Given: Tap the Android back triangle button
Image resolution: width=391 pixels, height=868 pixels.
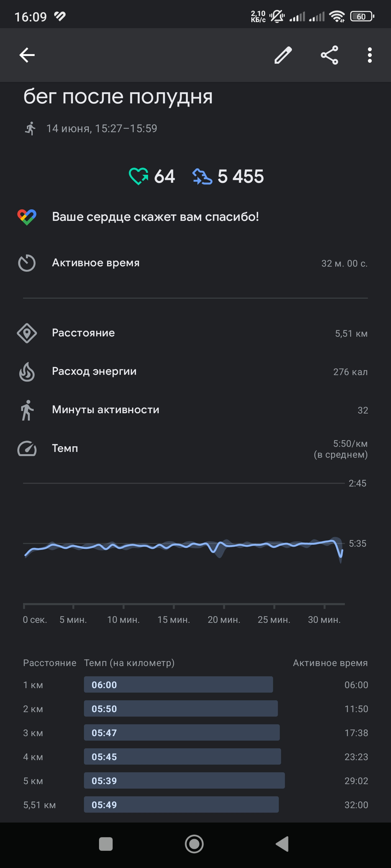Looking at the screenshot, I should click(x=282, y=844).
